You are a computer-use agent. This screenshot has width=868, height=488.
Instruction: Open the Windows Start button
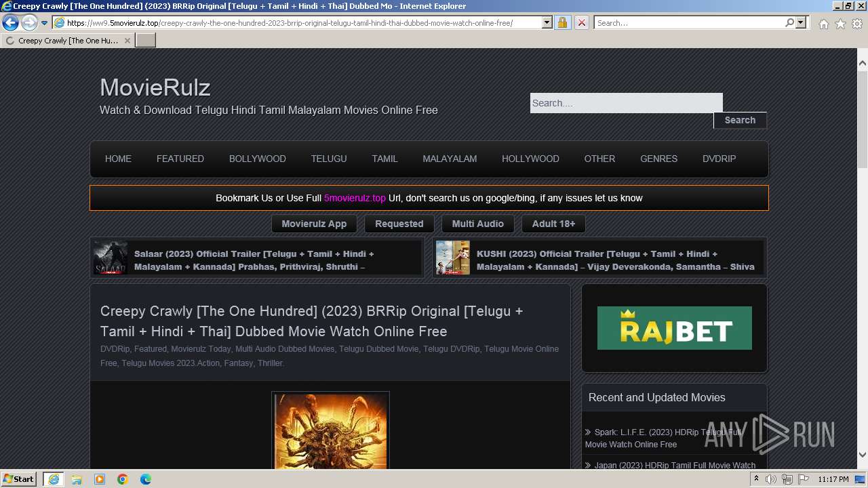(x=19, y=479)
